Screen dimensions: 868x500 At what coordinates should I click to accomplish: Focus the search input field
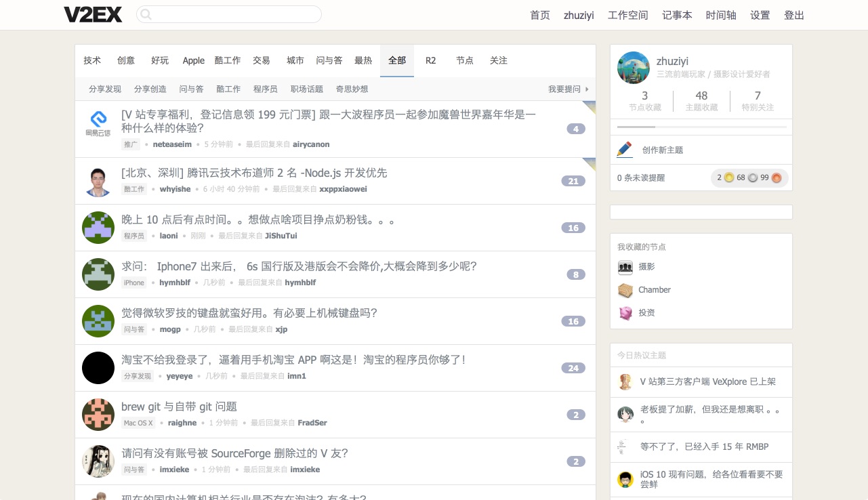[229, 14]
